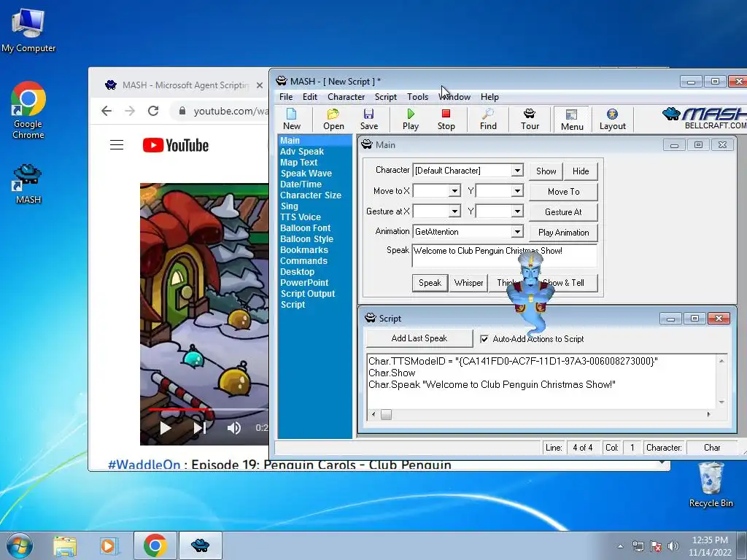Open the Find tool in MASH toolbar
The height and width of the screenshot is (560, 747).
point(488,119)
